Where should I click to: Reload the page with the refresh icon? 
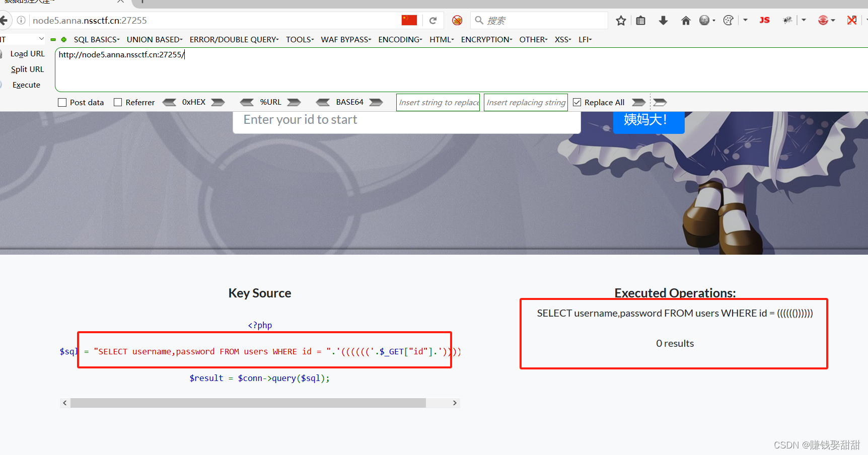[x=433, y=21]
